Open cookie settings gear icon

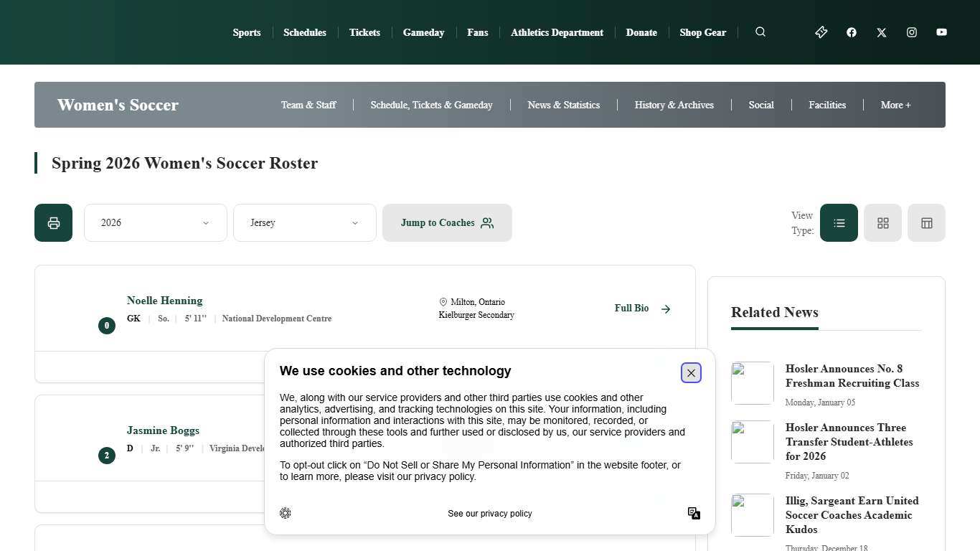point(286,513)
